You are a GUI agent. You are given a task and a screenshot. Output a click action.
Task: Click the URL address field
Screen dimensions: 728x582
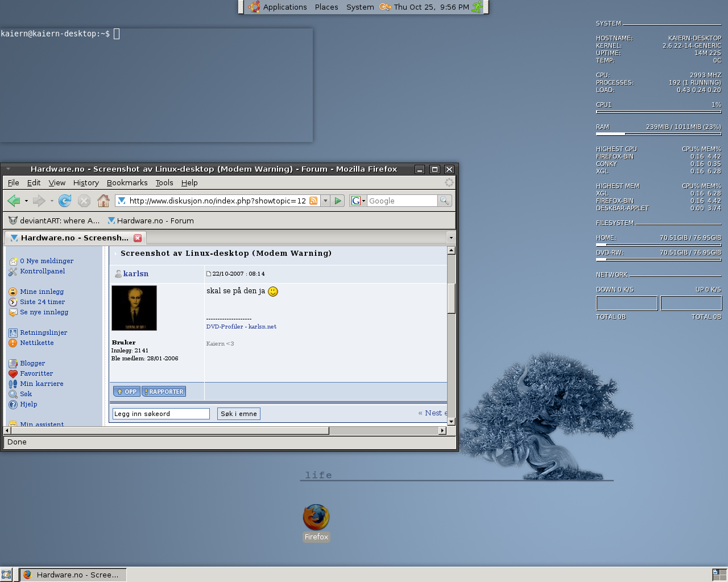click(217, 201)
